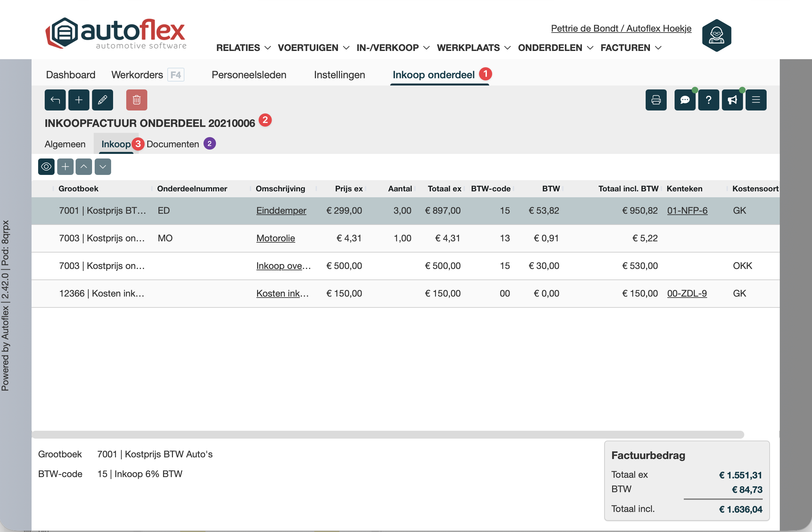The width and height of the screenshot is (812, 532).
Task: Edit invoice with the pencil icon
Action: (102, 100)
